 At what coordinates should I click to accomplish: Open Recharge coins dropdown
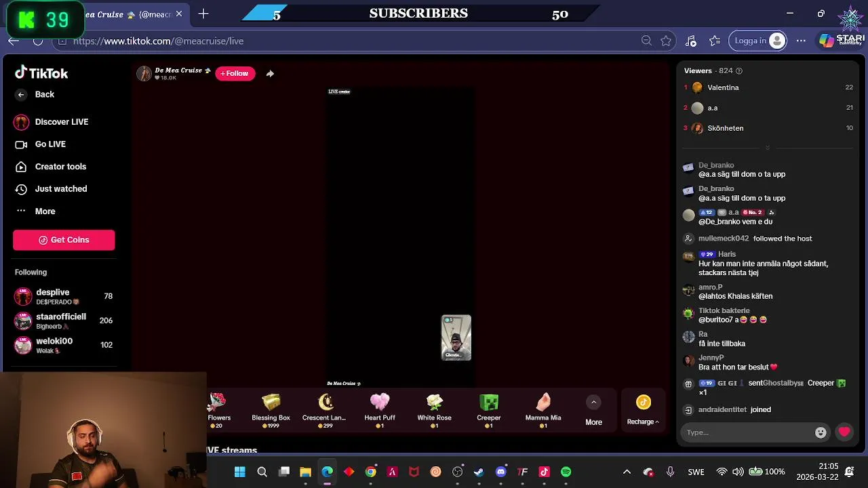point(643,411)
